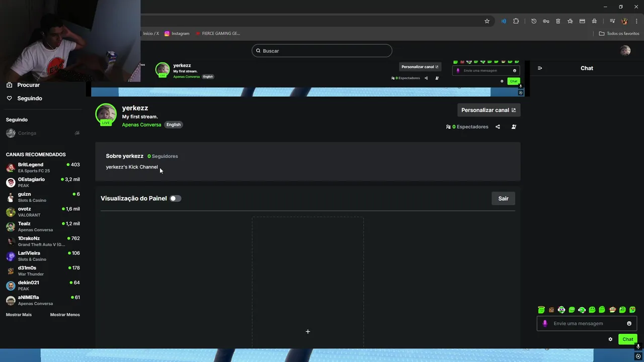Toggle Visualização do Painel switch
The image size is (644, 362).
pyautogui.click(x=175, y=199)
